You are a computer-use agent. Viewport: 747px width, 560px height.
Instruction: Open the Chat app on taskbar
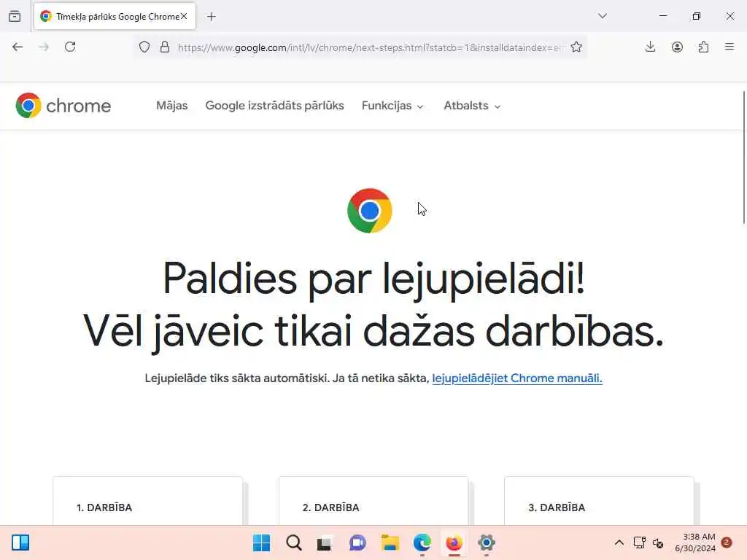[x=357, y=542]
